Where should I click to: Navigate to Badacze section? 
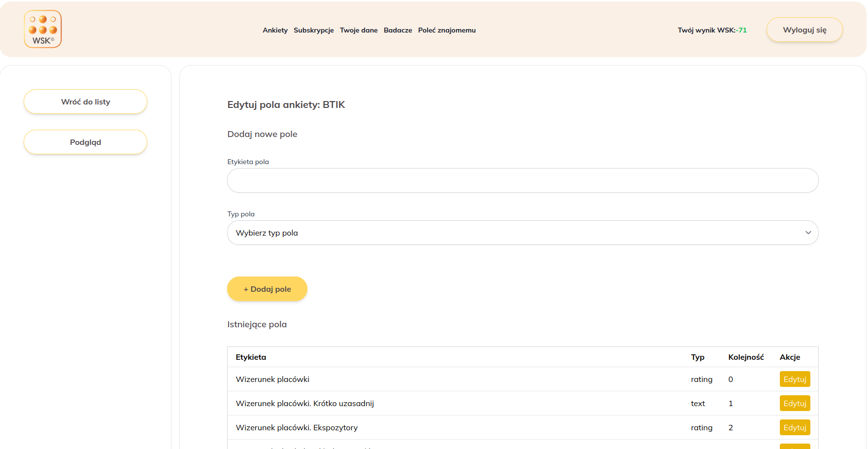(398, 30)
